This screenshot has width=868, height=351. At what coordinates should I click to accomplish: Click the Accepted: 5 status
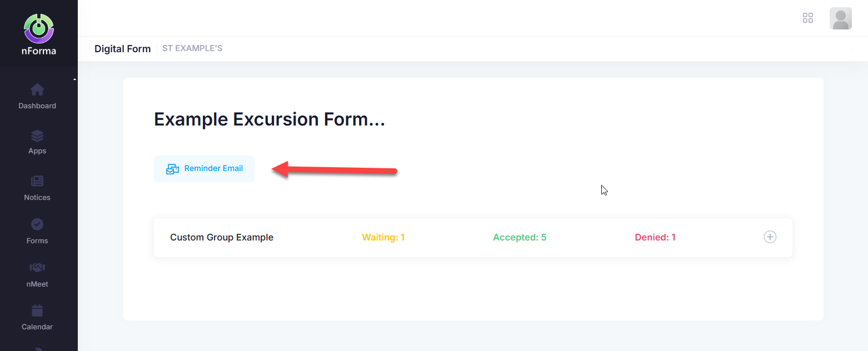click(x=520, y=237)
